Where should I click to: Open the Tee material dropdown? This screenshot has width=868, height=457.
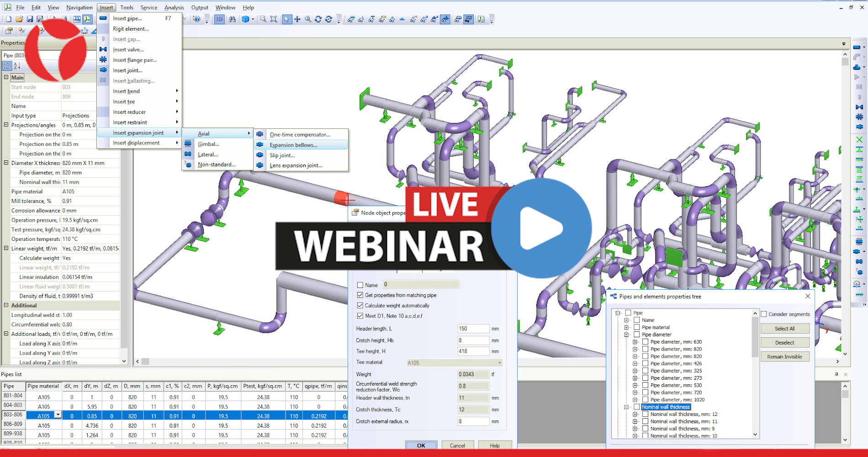pos(499,363)
